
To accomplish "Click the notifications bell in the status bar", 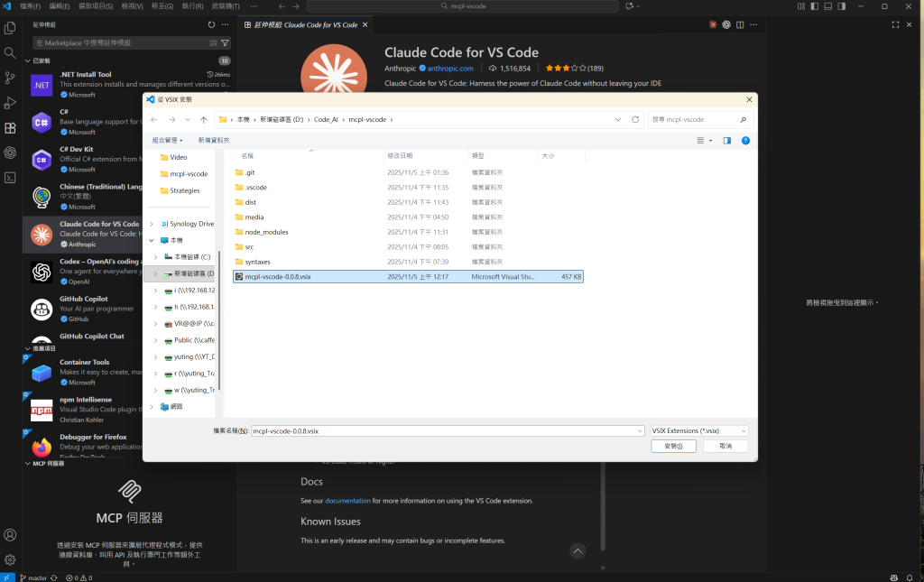I will pyautogui.click(x=910, y=577).
